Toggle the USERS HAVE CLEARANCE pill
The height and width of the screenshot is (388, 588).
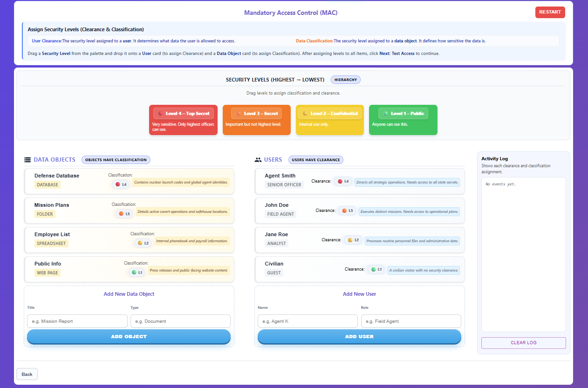click(x=315, y=159)
